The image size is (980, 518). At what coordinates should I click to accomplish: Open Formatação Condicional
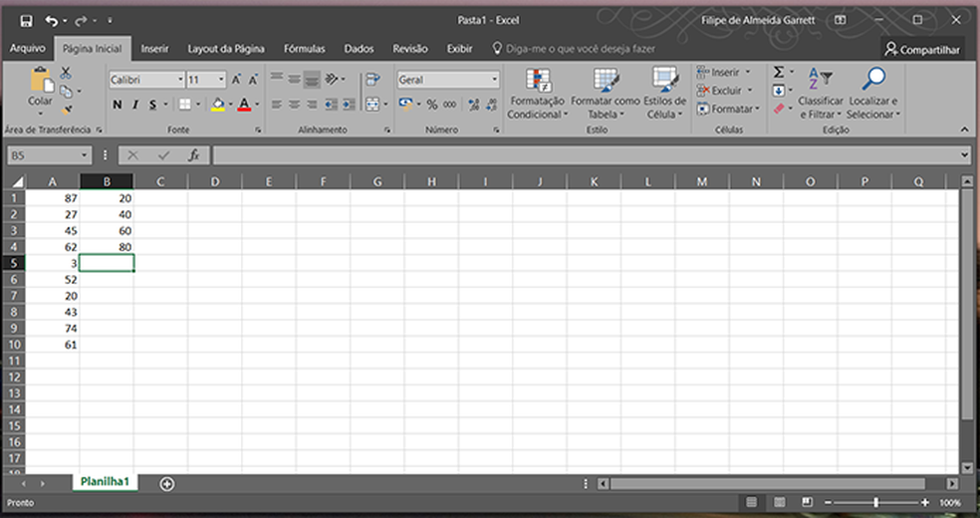(x=536, y=95)
